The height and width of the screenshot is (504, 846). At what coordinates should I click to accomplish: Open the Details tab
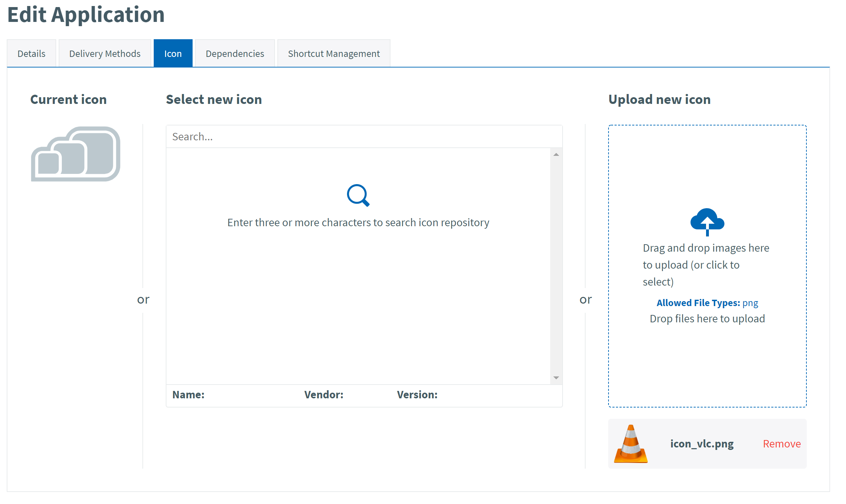[x=31, y=53]
